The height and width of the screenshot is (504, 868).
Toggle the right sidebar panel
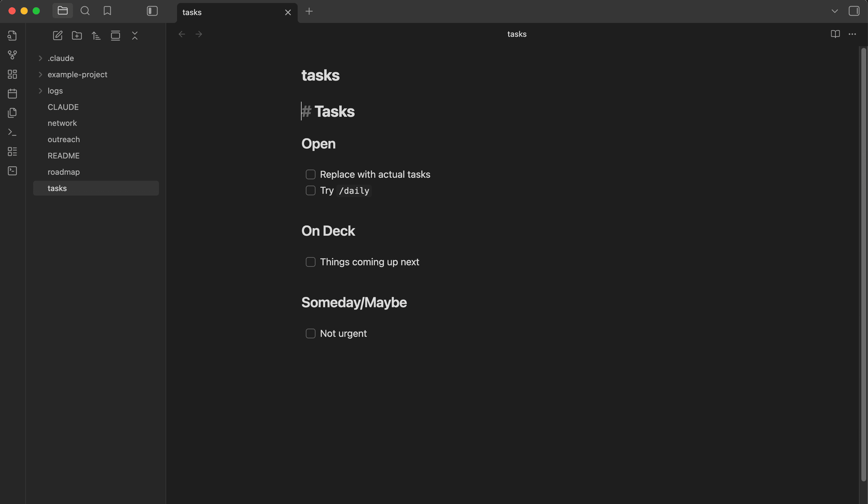coord(854,11)
